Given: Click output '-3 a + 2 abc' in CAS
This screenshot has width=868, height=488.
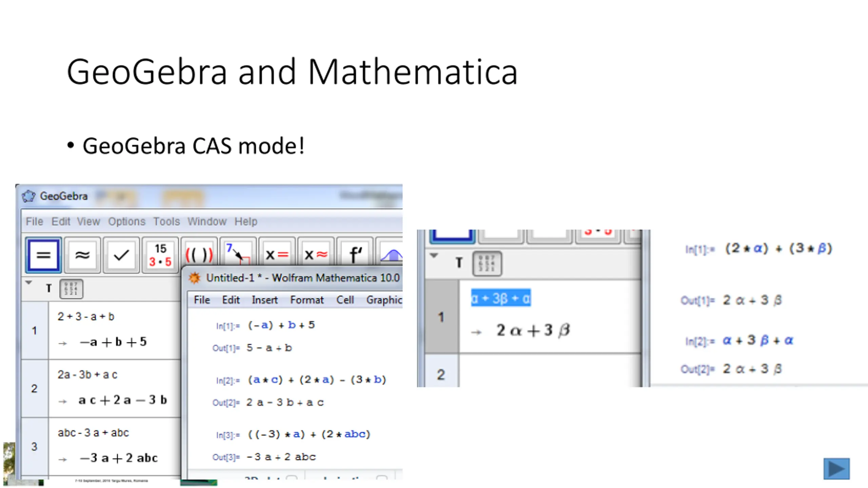Looking at the screenshot, I should tap(119, 458).
